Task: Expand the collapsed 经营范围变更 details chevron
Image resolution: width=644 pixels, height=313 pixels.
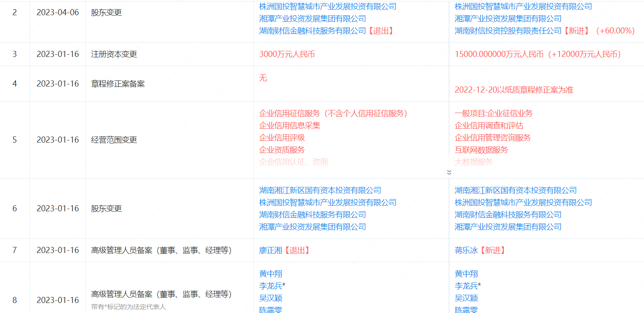Action: 449,172
